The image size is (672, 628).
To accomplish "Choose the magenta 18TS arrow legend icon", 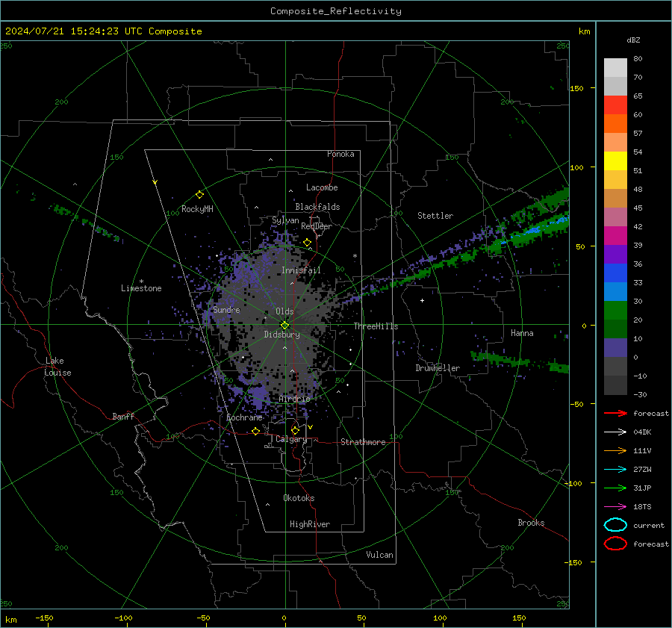I will click(615, 507).
